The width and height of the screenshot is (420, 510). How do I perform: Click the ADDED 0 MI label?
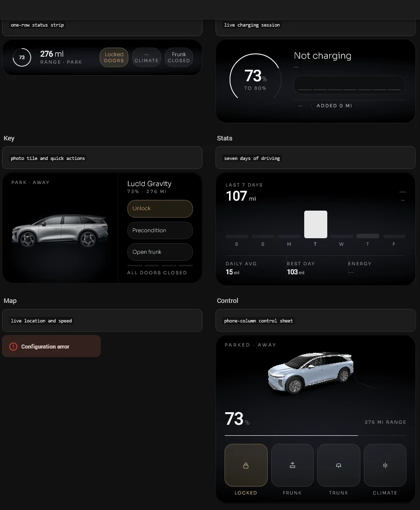pos(334,106)
